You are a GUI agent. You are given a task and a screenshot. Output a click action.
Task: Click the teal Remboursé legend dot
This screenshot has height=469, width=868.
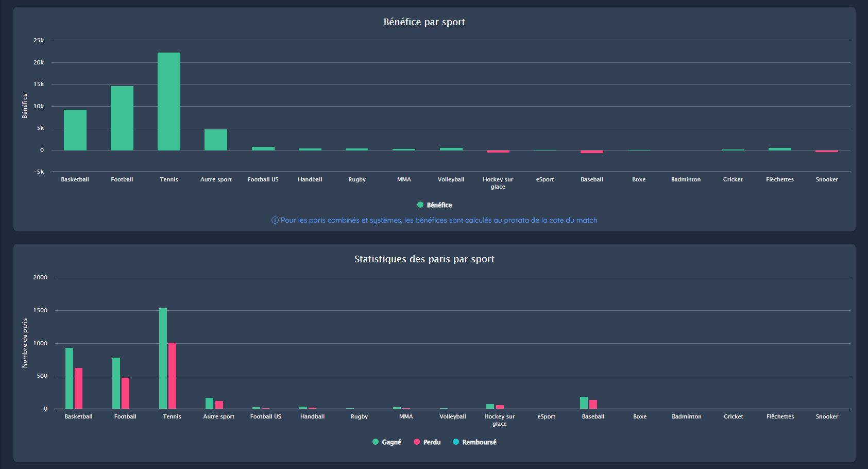[456, 442]
